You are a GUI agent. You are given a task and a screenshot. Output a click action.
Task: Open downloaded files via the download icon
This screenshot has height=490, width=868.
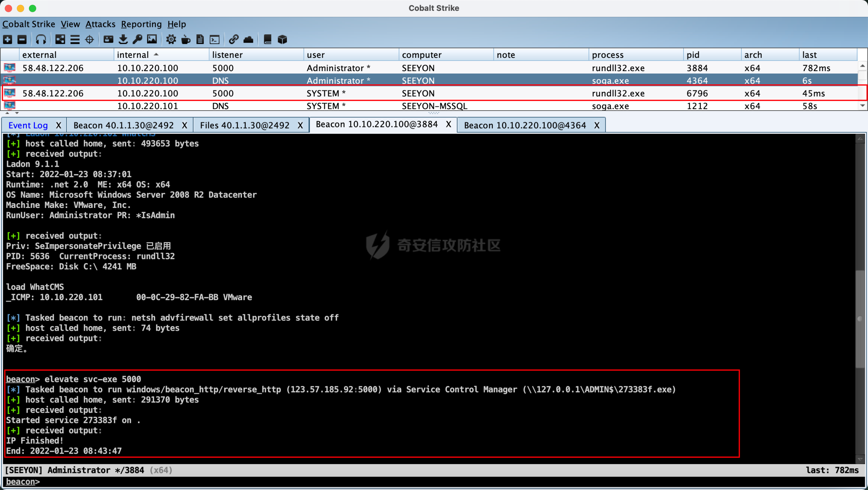coord(123,39)
